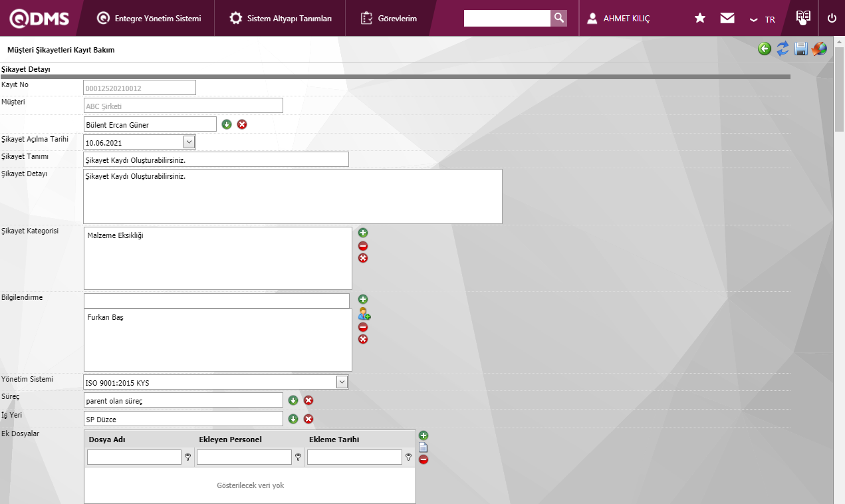The height and width of the screenshot is (504, 845).
Task: Clear the Süreç value
Action: click(308, 400)
